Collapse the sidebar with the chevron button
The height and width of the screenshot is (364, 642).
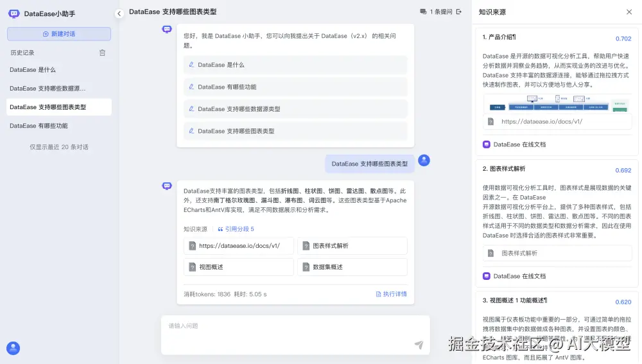[119, 13]
